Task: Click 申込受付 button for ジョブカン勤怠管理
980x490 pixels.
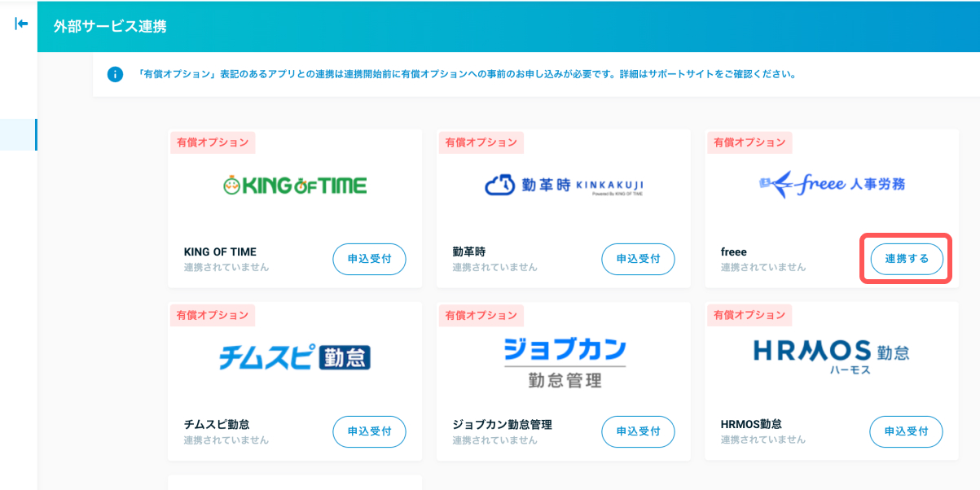Action: point(638,431)
